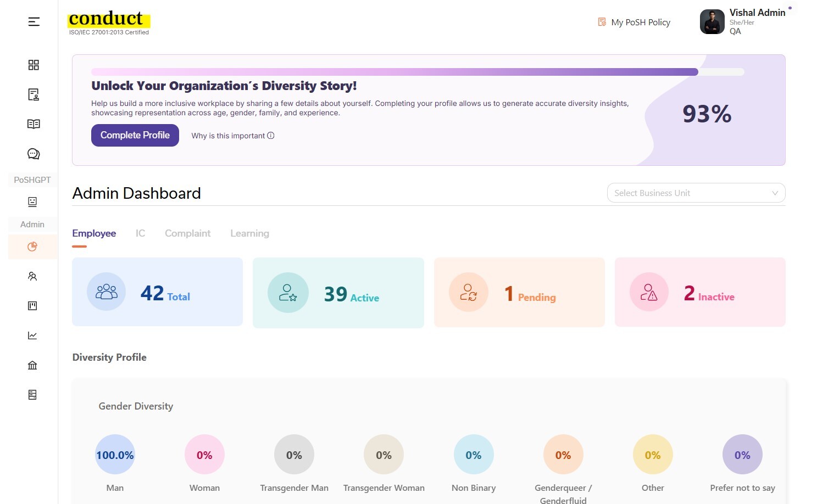Open the dashboard grid icon in sidebar

click(33, 65)
